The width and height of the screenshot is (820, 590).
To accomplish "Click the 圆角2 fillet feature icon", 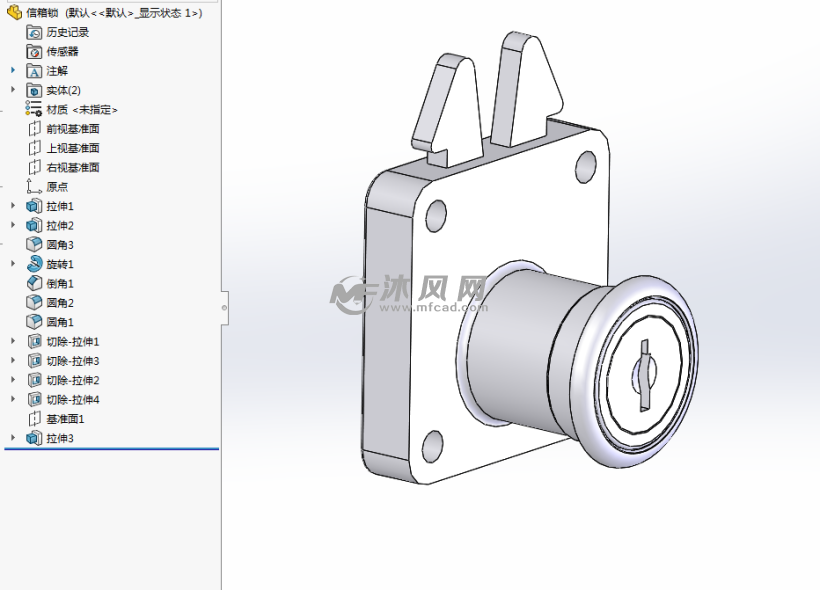I will [x=34, y=302].
